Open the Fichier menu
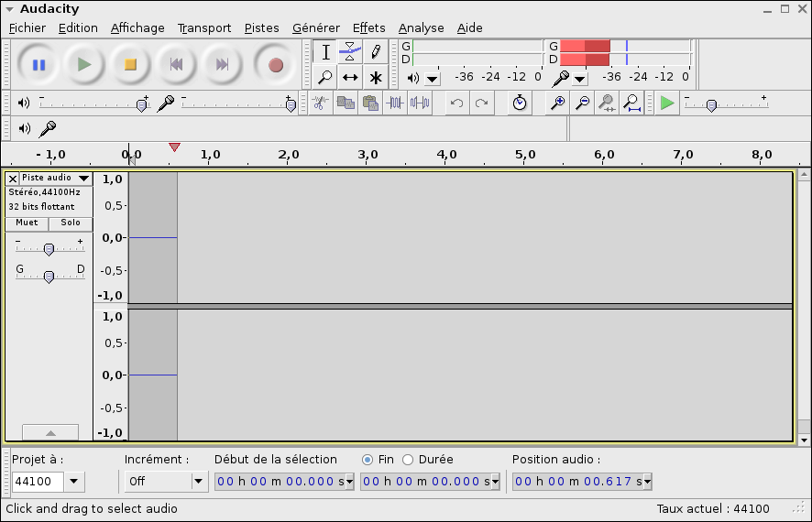 [27, 28]
